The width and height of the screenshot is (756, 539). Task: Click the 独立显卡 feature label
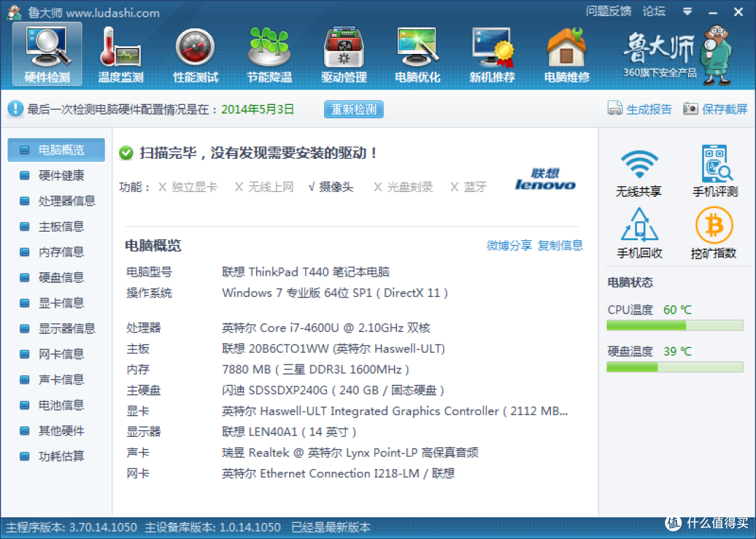(x=195, y=187)
